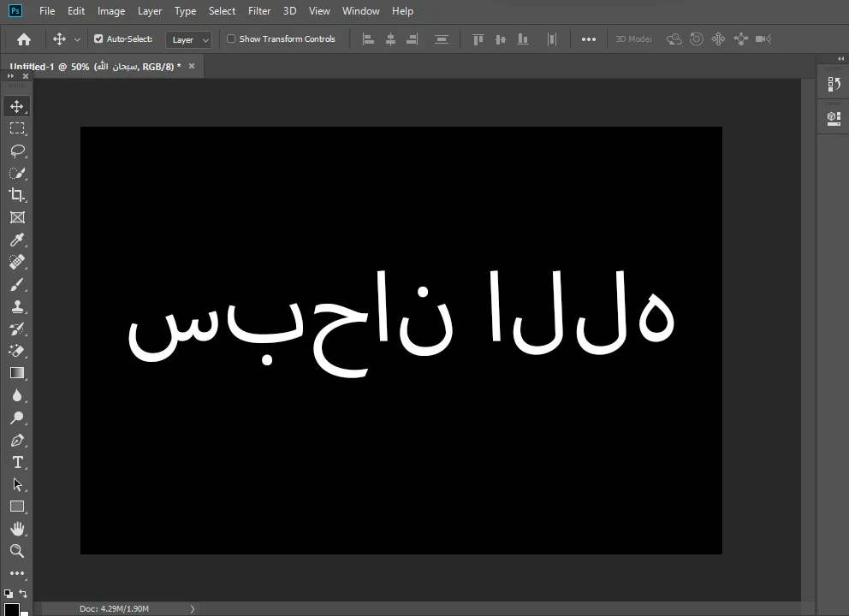This screenshot has width=849, height=616.
Task: Select the Clone Stamp tool
Action: tap(17, 306)
